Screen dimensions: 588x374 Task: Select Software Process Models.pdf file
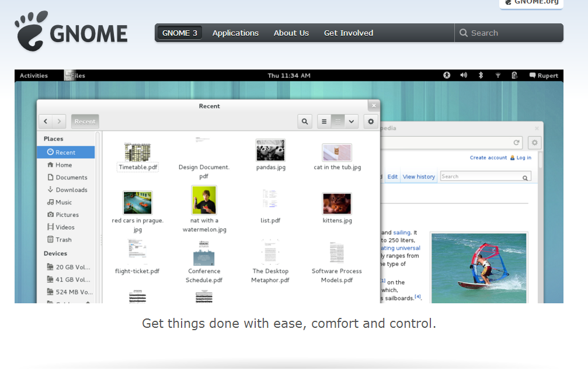337,262
